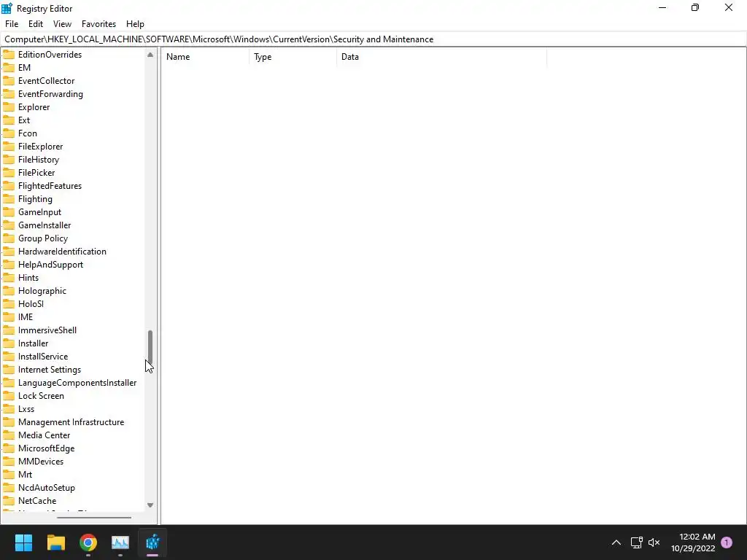Select the NetCache key
This screenshot has width=747, height=560.
tap(37, 501)
